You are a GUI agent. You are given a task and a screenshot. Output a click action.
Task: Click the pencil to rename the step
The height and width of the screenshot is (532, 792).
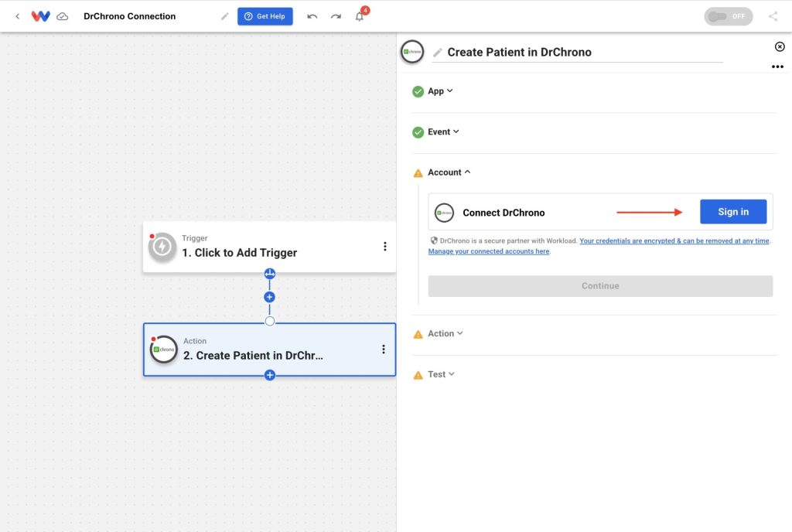pyautogui.click(x=438, y=52)
